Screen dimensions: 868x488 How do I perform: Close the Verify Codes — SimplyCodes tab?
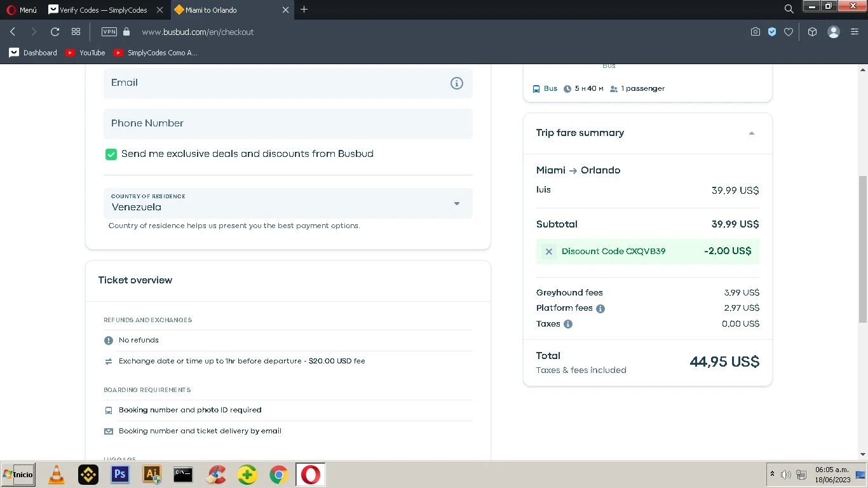tap(159, 10)
